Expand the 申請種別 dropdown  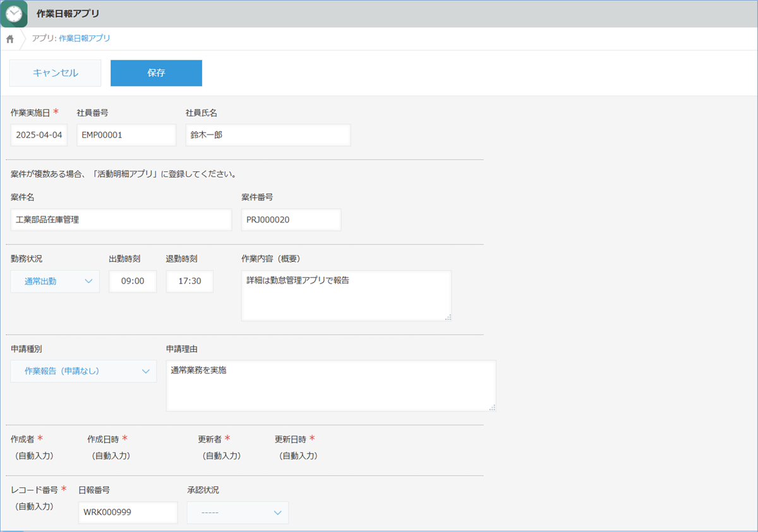83,371
